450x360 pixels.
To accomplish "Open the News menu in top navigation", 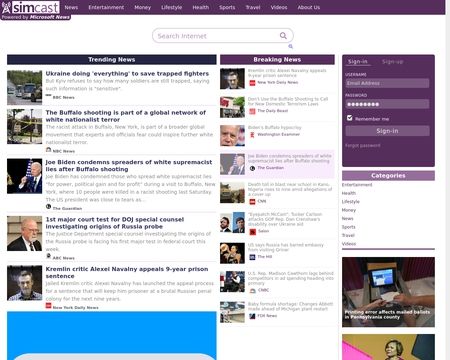I will pyautogui.click(x=71, y=7).
